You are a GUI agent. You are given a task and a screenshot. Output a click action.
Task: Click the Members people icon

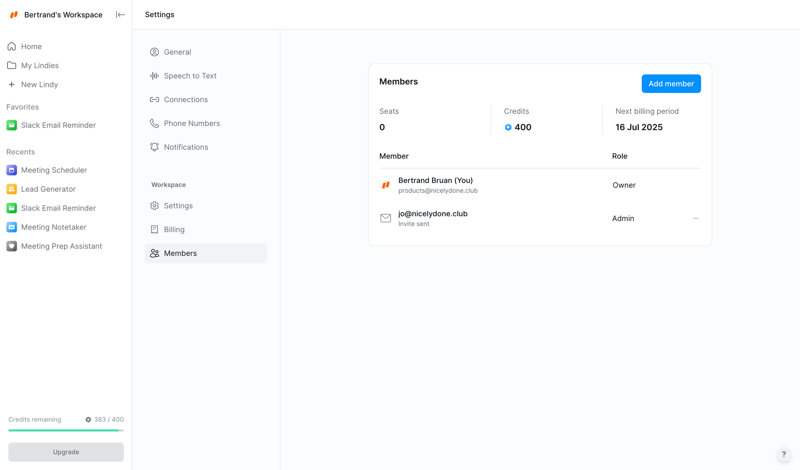coord(154,253)
